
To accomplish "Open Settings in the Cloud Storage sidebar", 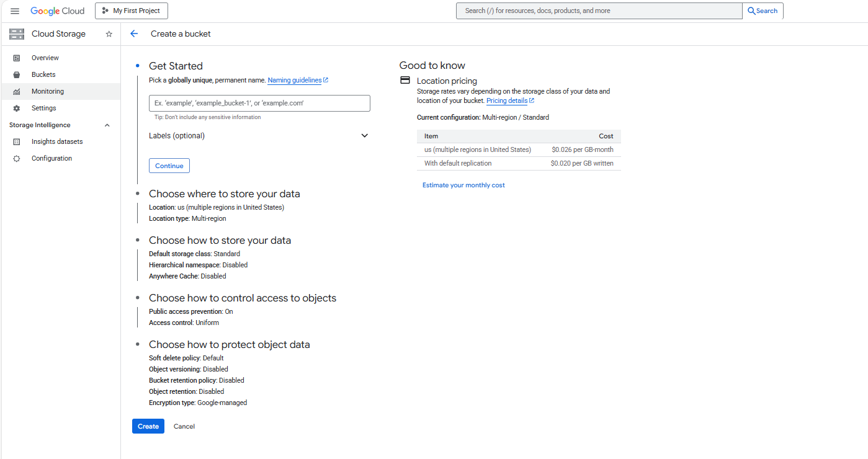I will tap(44, 108).
